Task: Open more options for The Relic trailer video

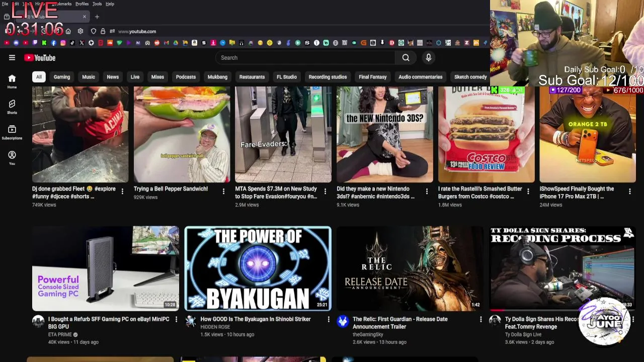Action: pyautogui.click(x=480, y=319)
